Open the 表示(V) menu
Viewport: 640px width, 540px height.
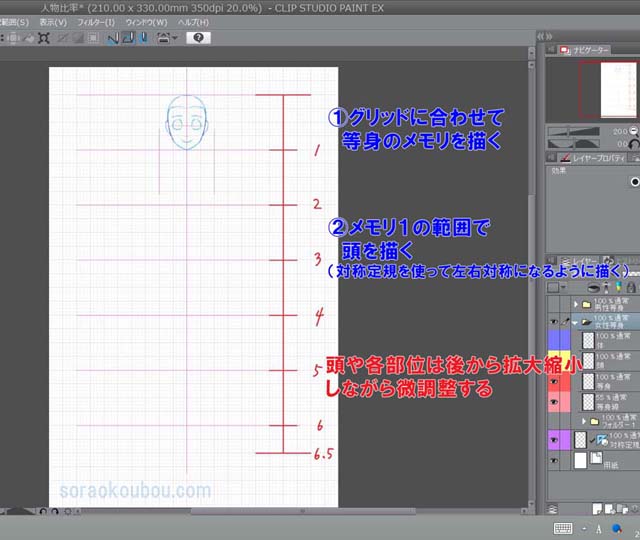53,22
